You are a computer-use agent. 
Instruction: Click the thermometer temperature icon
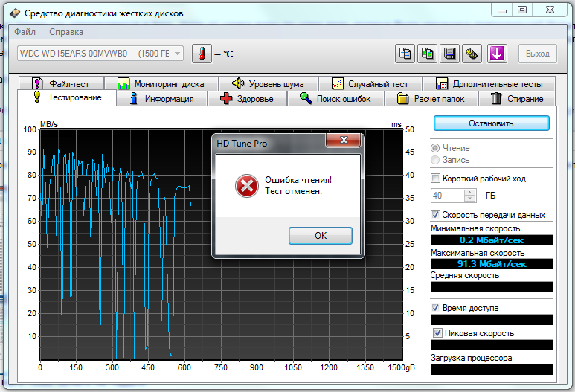click(202, 54)
